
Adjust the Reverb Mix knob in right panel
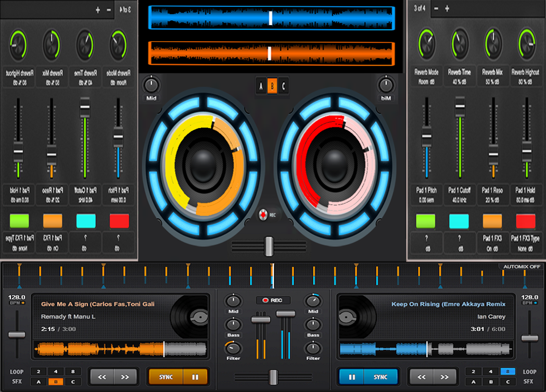coord(493,44)
